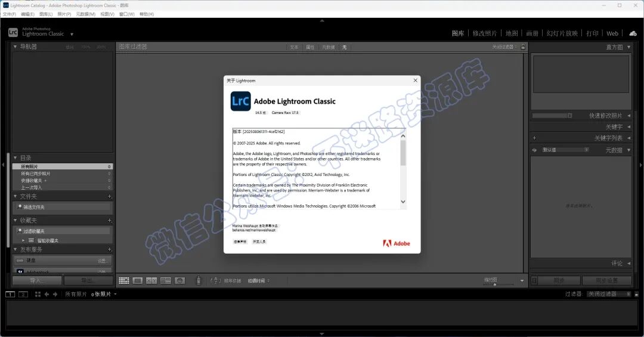
Task: Open second window display 2 icon
Action: point(23,294)
